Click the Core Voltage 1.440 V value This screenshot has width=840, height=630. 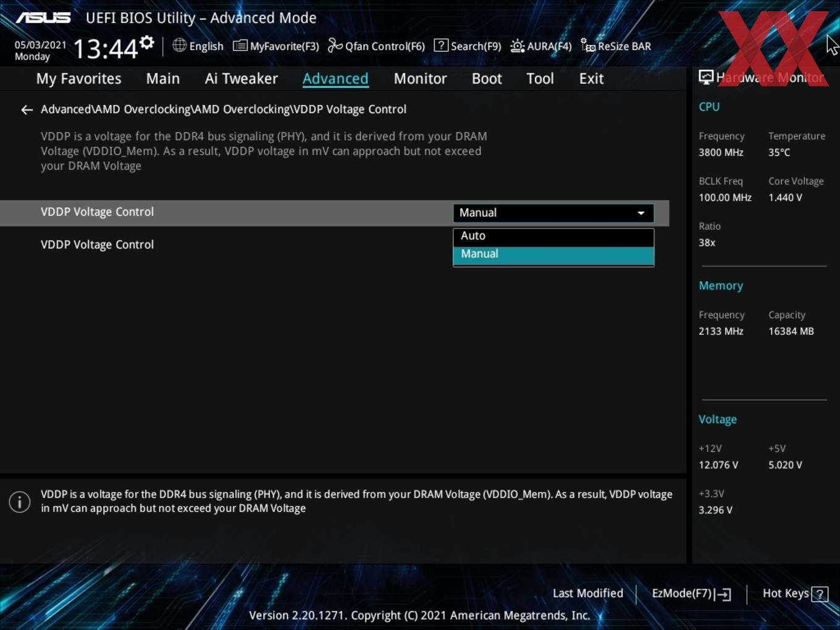coord(785,198)
